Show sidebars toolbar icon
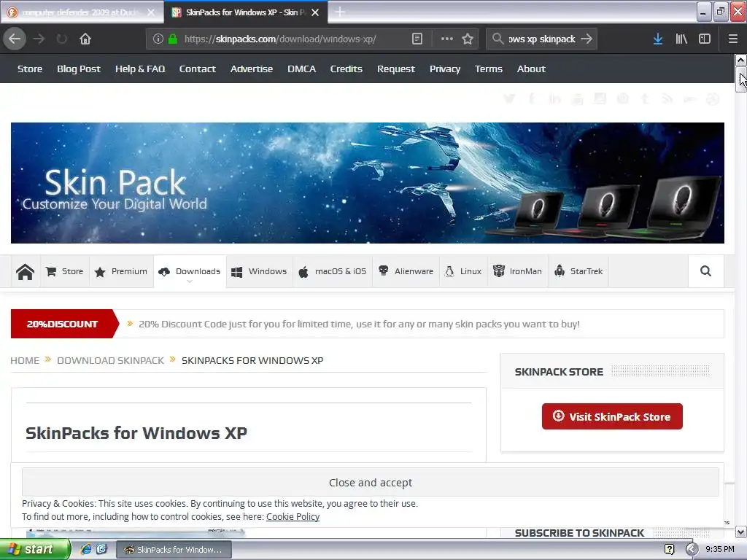This screenshot has height=560, width=747. (705, 39)
